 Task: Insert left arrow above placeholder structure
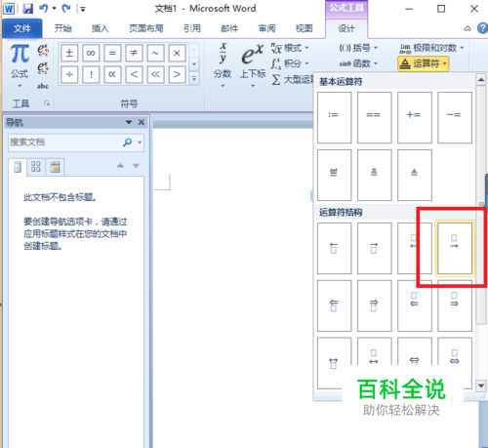(x=334, y=248)
